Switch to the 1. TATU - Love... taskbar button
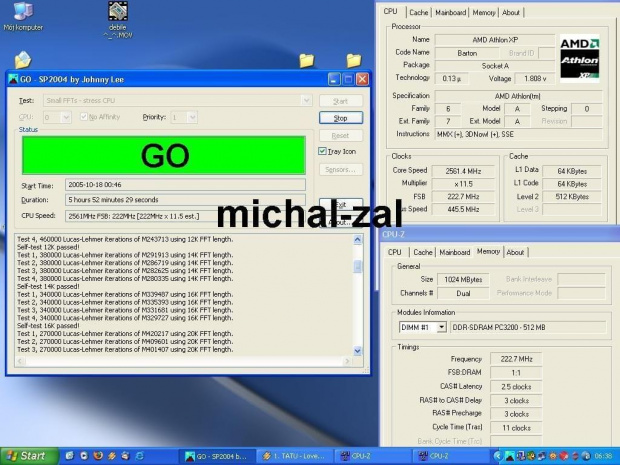 (294, 456)
